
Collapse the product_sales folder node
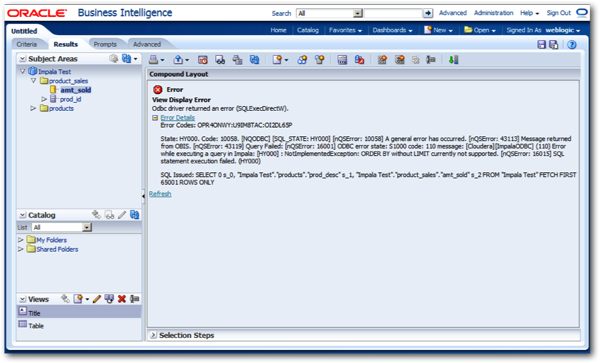pos(34,81)
